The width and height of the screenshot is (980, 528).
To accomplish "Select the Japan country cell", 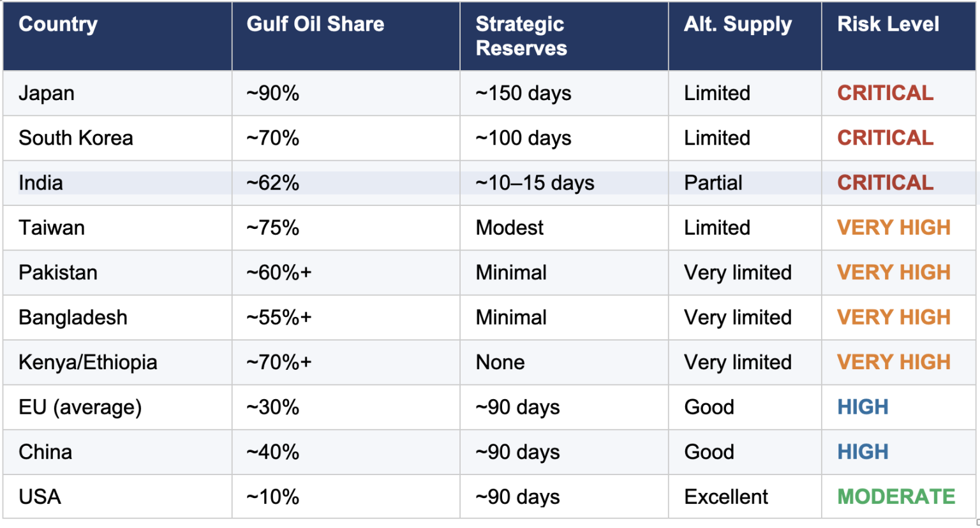I will (x=47, y=93).
